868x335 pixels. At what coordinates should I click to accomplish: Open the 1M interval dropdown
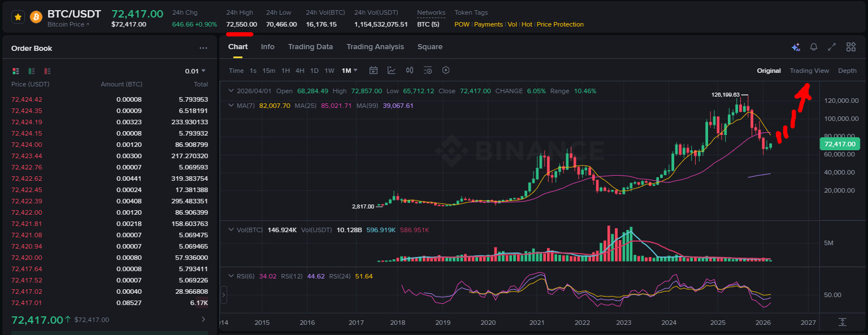(x=349, y=71)
